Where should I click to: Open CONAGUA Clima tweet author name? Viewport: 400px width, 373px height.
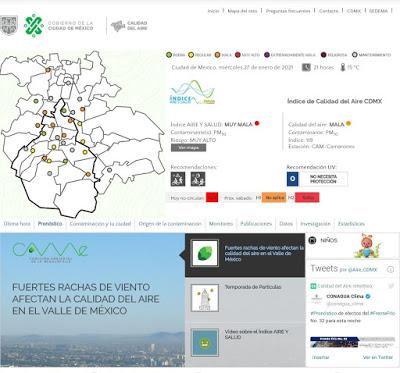(x=345, y=296)
